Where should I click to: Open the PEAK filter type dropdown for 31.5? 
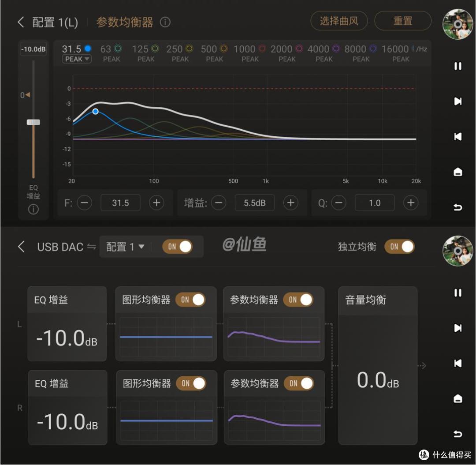point(77,59)
